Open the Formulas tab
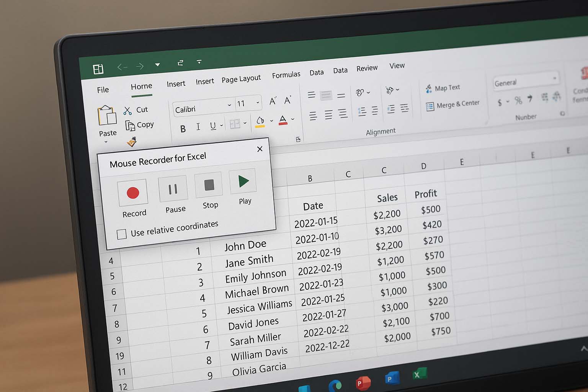Viewport: 588px width, 392px height. pyautogui.click(x=286, y=75)
